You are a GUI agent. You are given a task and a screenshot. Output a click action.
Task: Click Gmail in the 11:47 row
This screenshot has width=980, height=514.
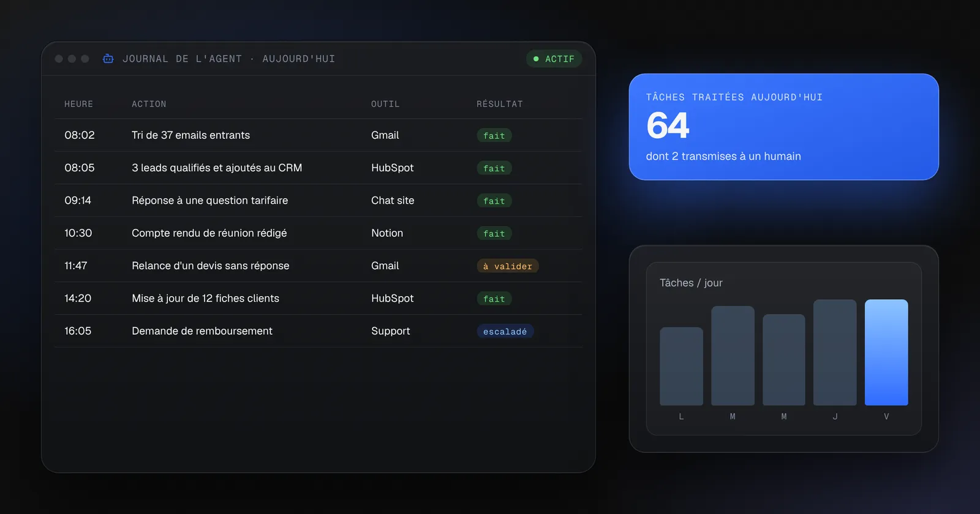[x=385, y=266]
